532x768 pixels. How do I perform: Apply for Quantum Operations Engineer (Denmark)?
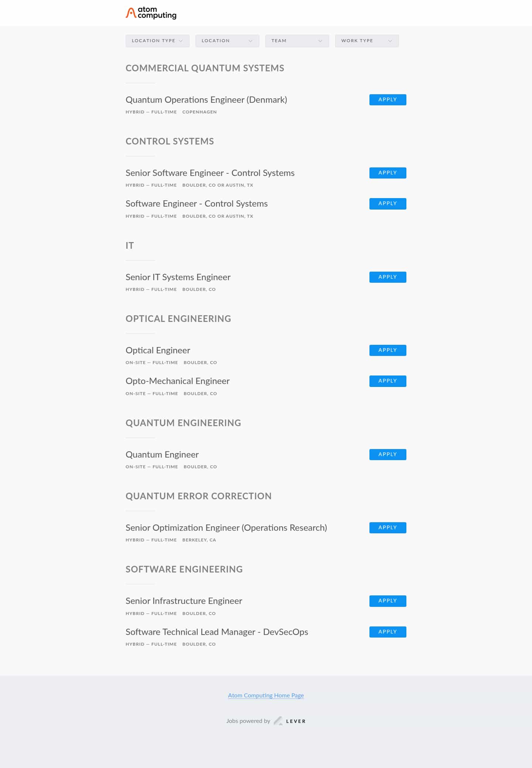click(x=388, y=100)
